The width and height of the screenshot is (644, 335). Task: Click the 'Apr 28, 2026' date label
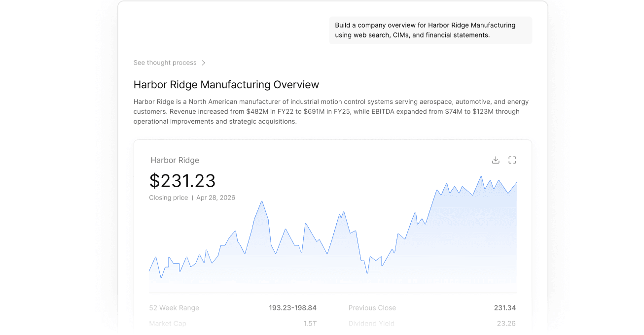point(215,198)
